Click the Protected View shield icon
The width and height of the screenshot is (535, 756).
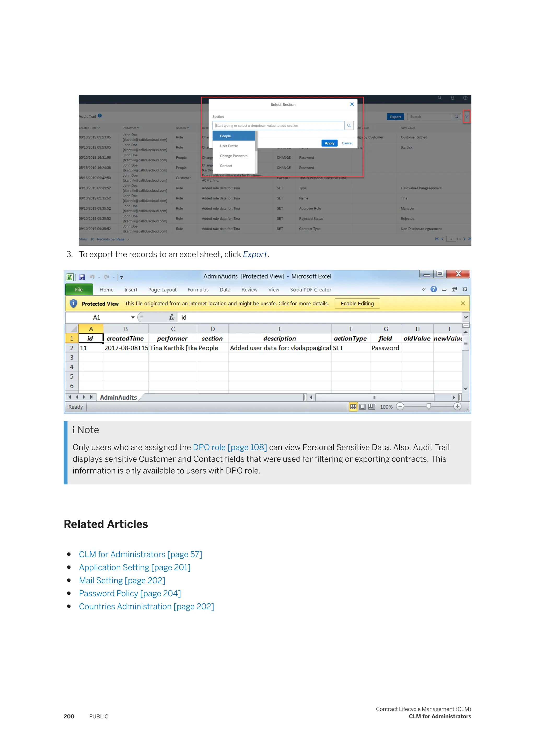pyautogui.click(x=73, y=303)
